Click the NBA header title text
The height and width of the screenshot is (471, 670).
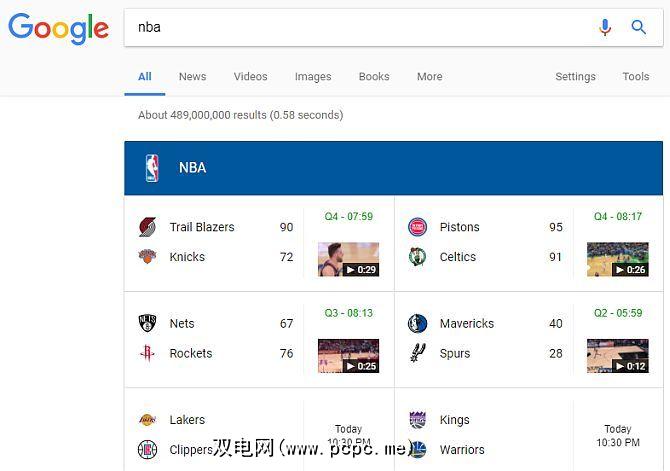(192, 168)
